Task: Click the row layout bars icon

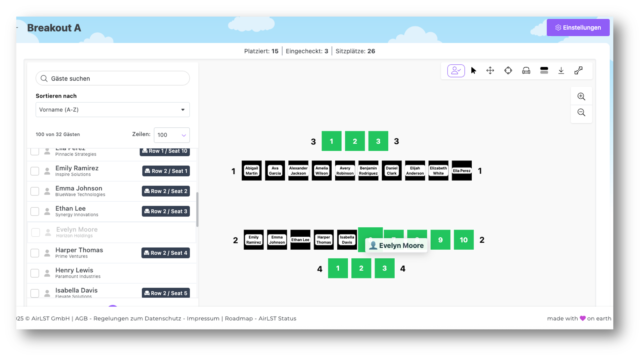Action: [x=544, y=71]
